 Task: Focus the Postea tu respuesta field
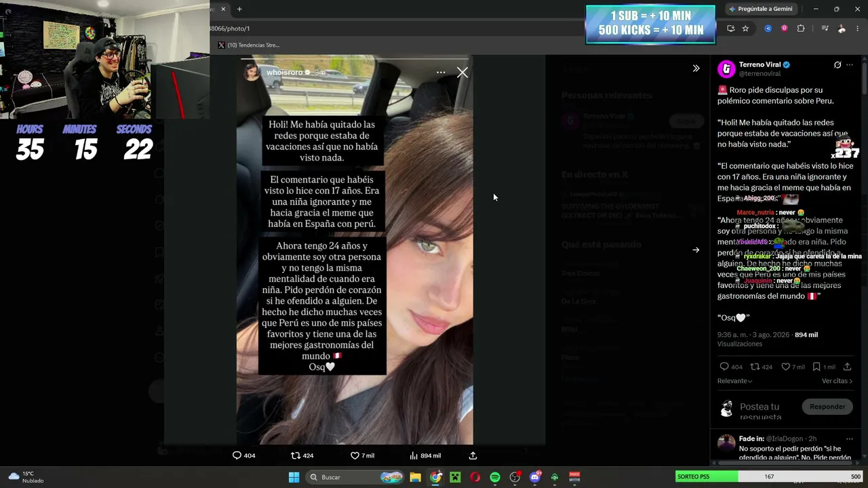[x=759, y=411]
